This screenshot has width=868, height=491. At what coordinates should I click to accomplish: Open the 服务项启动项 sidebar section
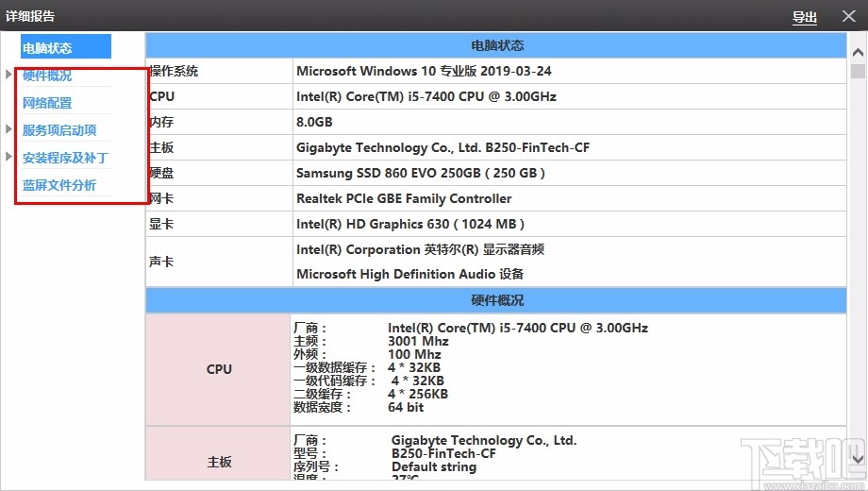point(59,130)
